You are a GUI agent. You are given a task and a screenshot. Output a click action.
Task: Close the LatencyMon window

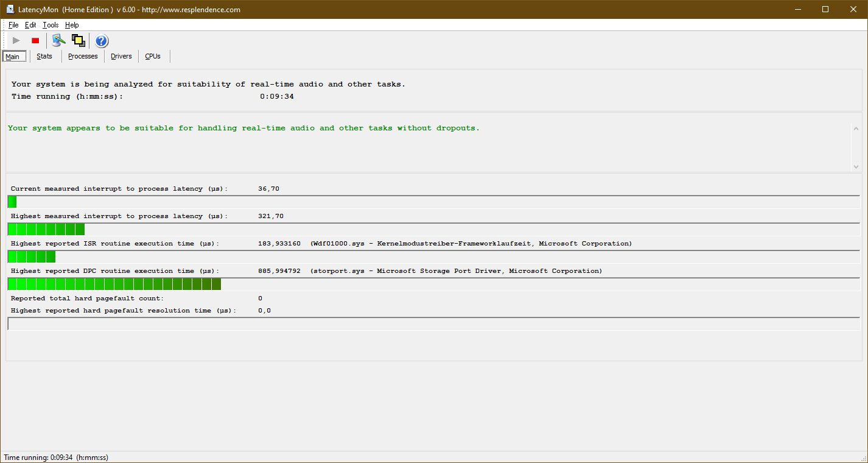click(x=853, y=9)
